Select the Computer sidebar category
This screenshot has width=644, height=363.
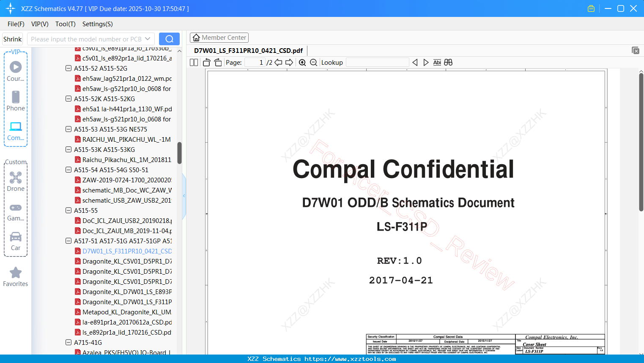(x=16, y=131)
